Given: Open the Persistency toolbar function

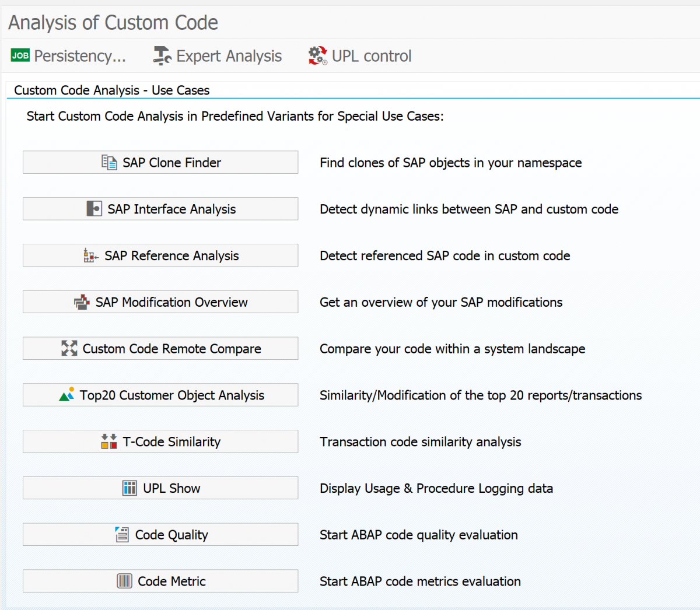Looking at the screenshot, I should tap(67, 55).
